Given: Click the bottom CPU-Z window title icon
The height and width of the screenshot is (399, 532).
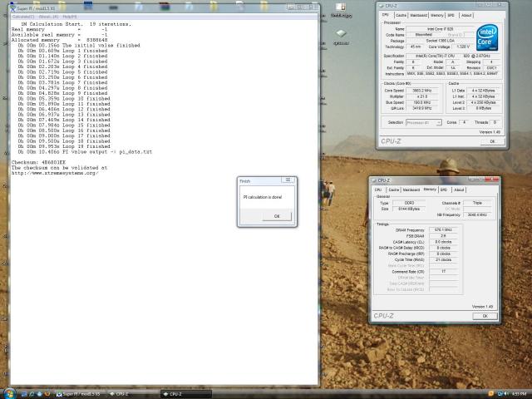Looking at the screenshot, I should click(x=374, y=180).
